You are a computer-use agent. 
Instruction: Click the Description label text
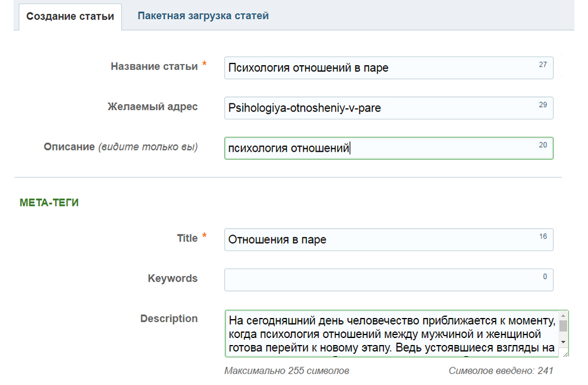(x=169, y=319)
